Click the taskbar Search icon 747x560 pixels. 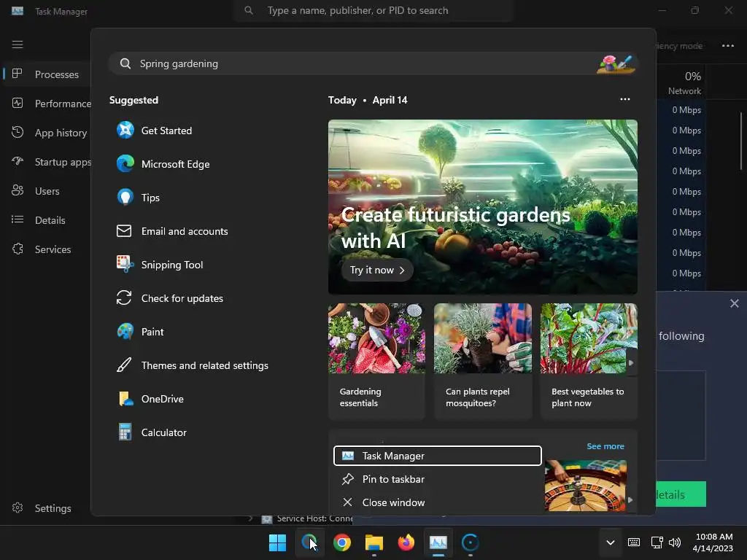click(x=309, y=542)
